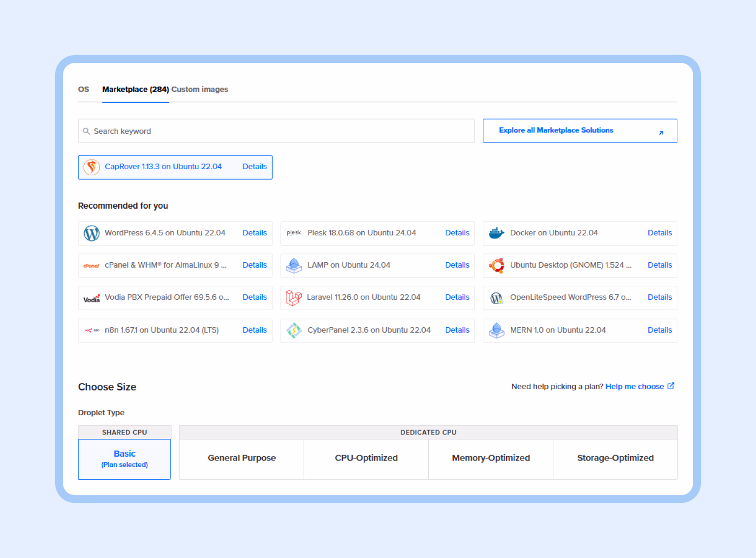756x558 pixels.
Task: Click the Plesk logo icon
Action: [294, 233]
